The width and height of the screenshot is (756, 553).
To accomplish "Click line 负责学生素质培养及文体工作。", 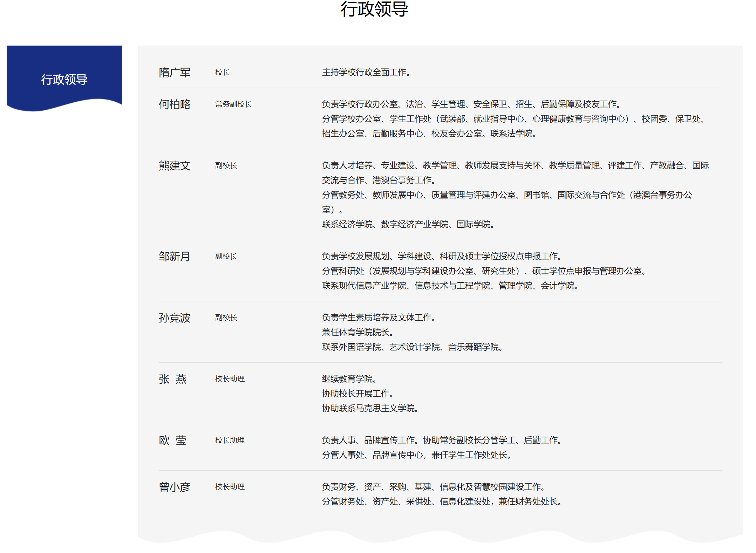I will [x=379, y=318].
